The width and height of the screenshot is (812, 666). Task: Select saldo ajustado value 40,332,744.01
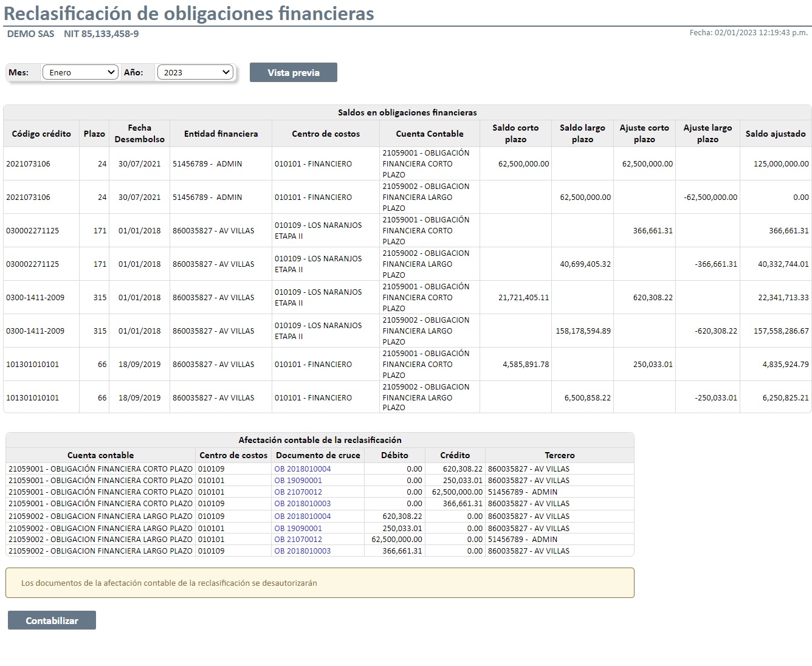click(783, 264)
